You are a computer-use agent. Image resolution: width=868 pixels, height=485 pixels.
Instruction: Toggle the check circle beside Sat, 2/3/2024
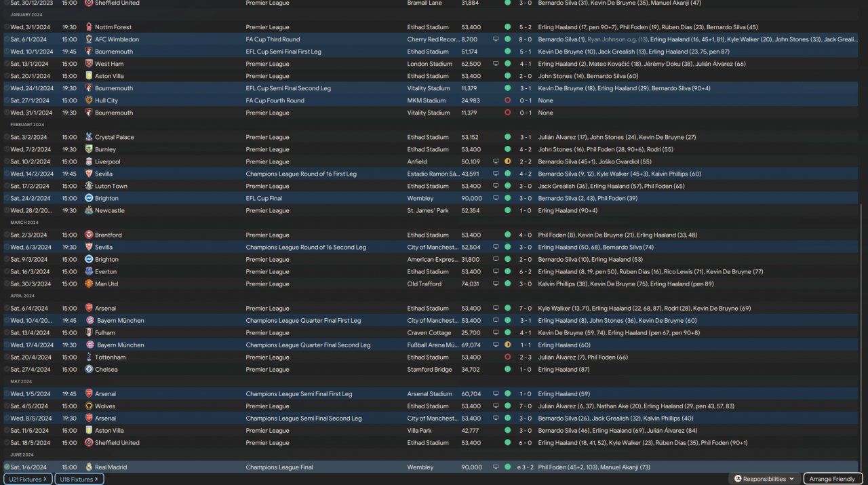tap(7, 235)
